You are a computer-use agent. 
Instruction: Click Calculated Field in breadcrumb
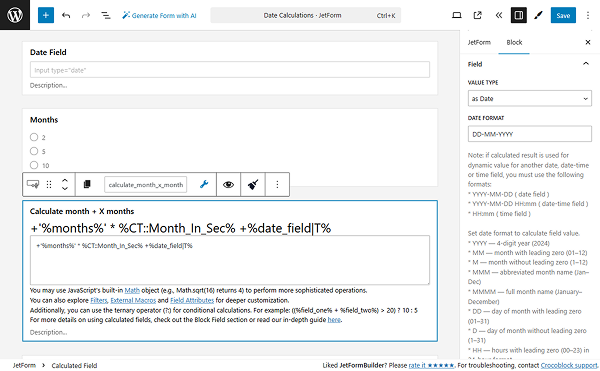(74, 365)
